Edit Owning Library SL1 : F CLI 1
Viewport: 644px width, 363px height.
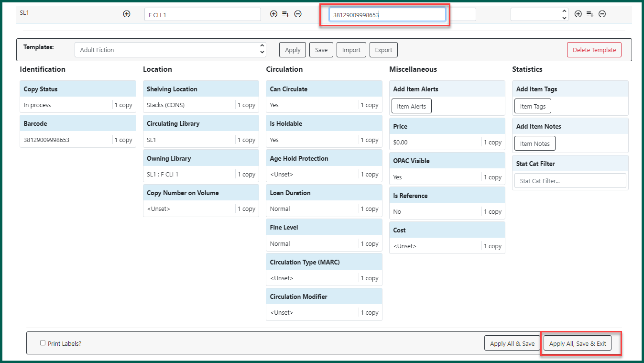click(x=201, y=174)
